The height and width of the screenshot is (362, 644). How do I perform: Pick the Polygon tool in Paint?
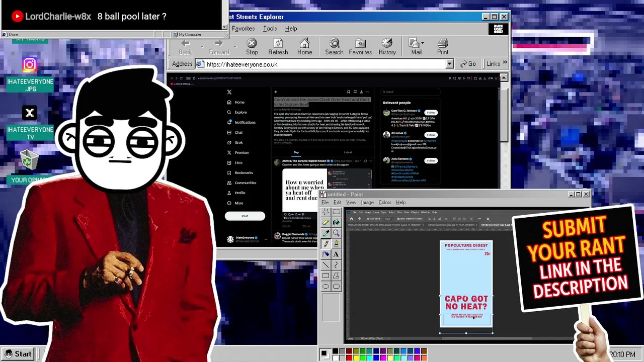[336, 276]
